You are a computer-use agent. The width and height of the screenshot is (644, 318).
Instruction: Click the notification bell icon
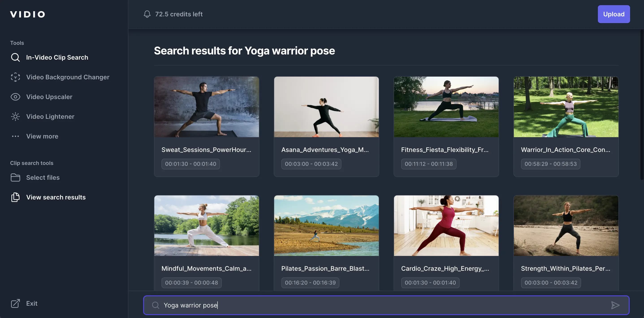(147, 14)
